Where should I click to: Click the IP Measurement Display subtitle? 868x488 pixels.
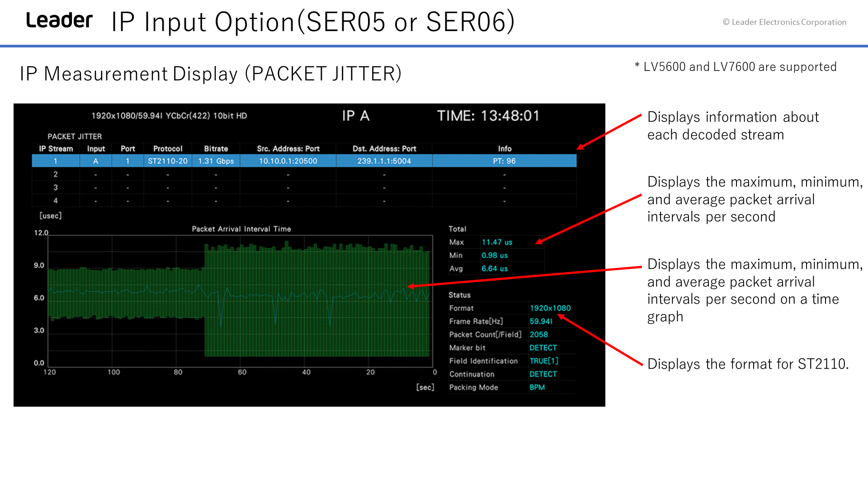tap(211, 74)
